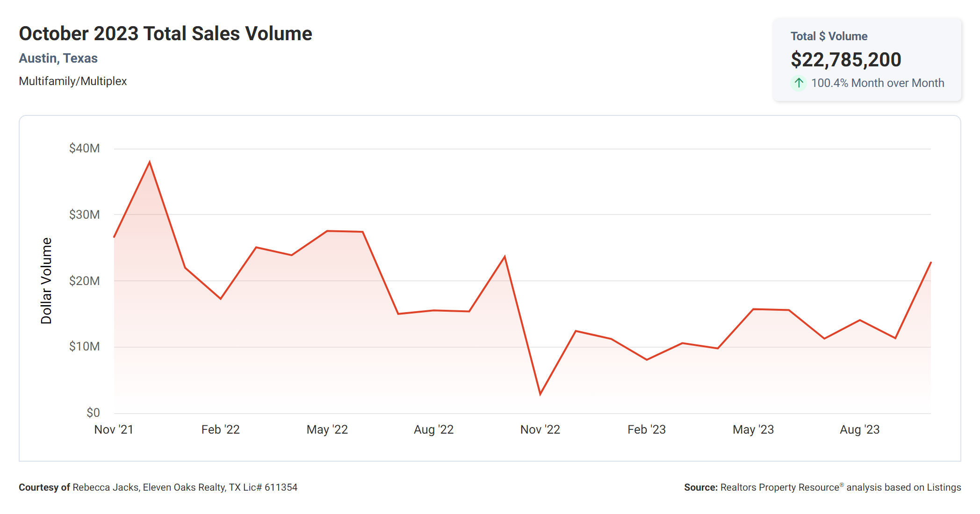Click the May '22 x-axis label

[x=327, y=429]
